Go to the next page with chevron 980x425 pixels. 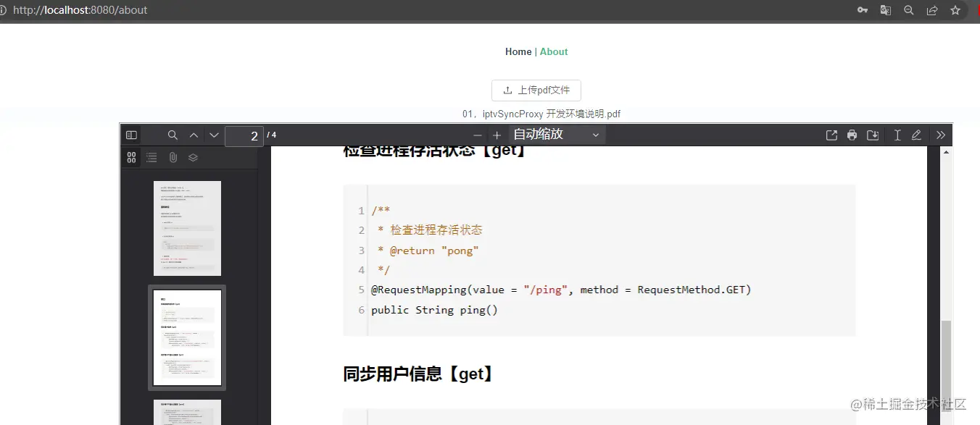pyautogui.click(x=214, y=135)
